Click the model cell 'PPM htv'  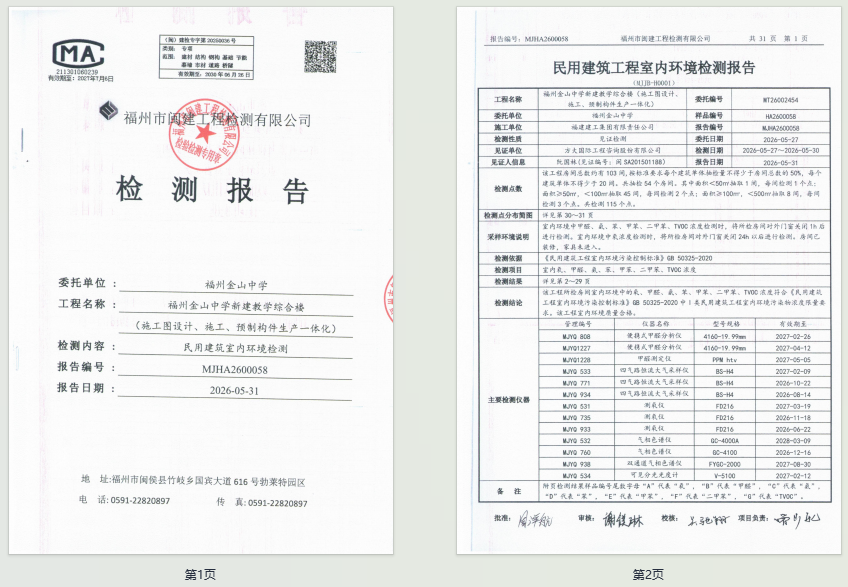point(724,360)
